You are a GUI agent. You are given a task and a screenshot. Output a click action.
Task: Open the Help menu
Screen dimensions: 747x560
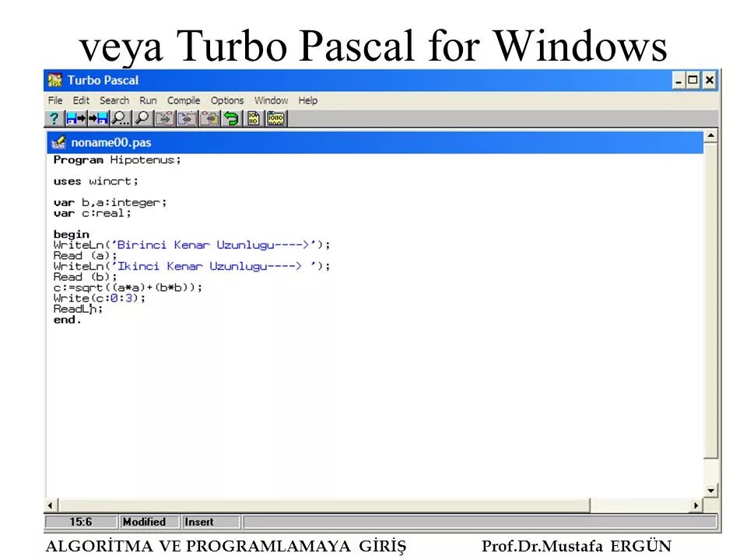pyautogui.click(x=308, y=100)
